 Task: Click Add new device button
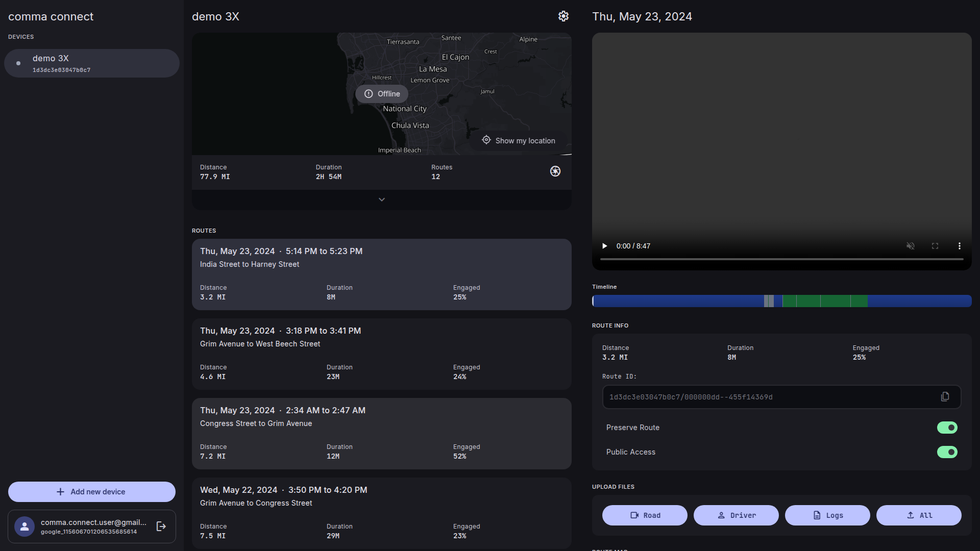coord(92,492)
